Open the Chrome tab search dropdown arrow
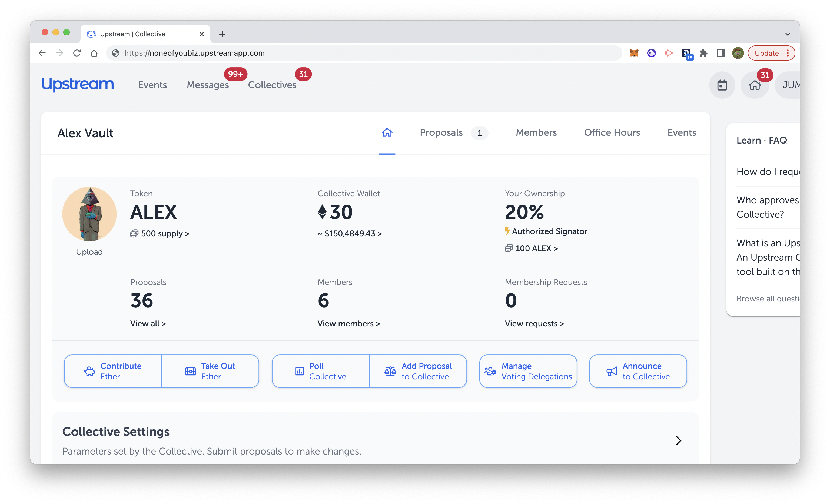Screen dimensions: 830x504 pos(788,34)
